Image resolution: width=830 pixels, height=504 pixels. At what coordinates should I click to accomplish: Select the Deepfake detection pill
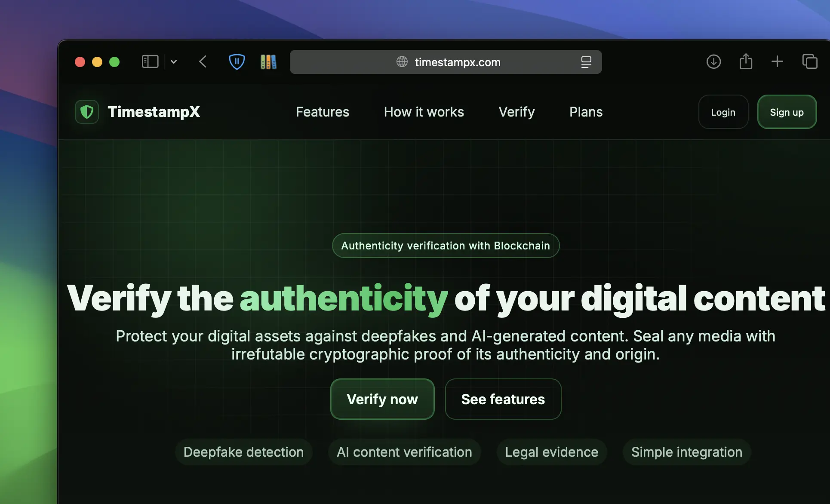pyautogui.click(x=243, y=452)
